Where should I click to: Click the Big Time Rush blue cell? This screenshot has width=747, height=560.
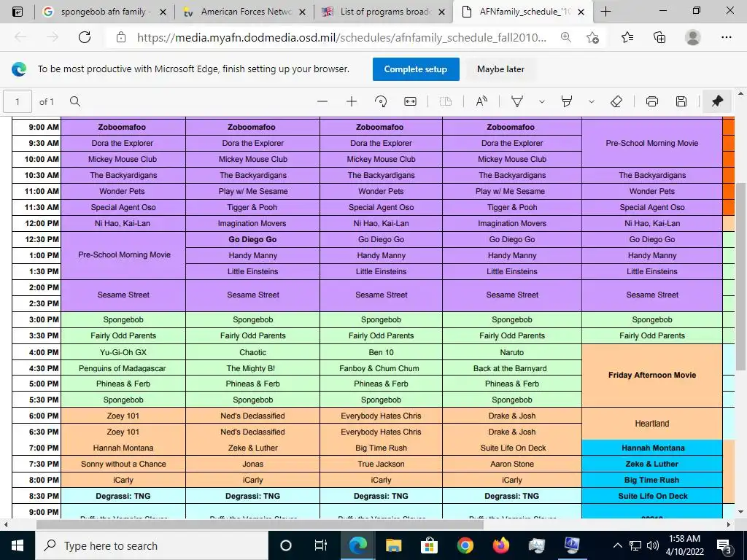click(651, 480)
